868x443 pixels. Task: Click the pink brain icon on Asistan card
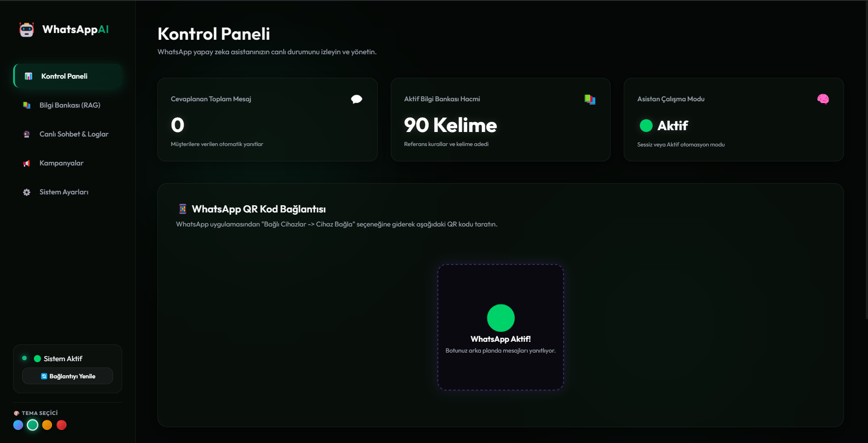(x=823, y=99)
